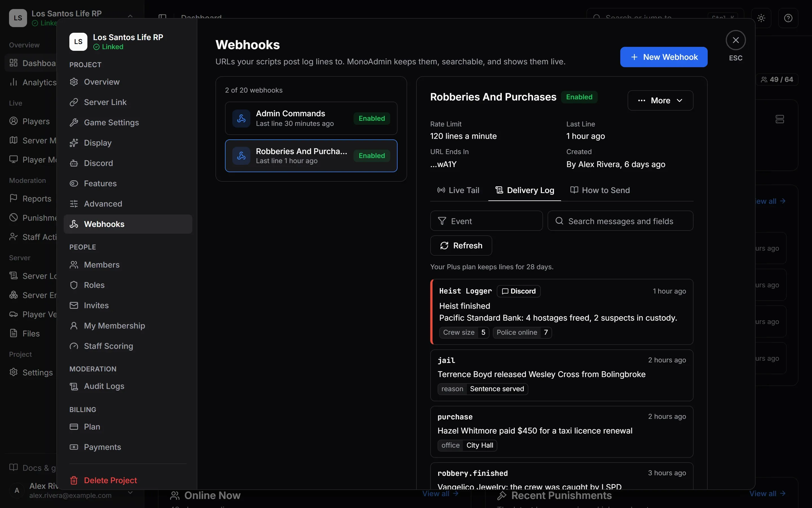Select Robberies And Purchases webhook card
Viewport: 812px width, 508px height.
click(x=311, y=156)
